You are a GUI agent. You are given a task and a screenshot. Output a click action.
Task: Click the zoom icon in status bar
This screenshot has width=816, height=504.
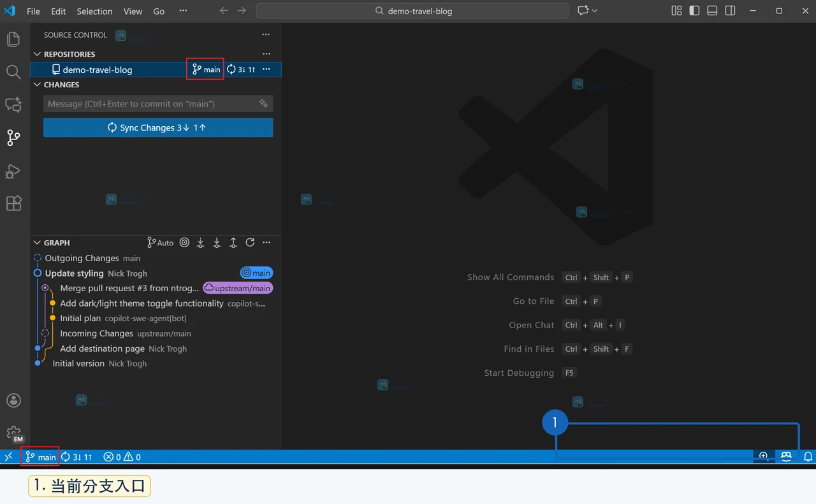pyautogui.click(x=763, y=456)
